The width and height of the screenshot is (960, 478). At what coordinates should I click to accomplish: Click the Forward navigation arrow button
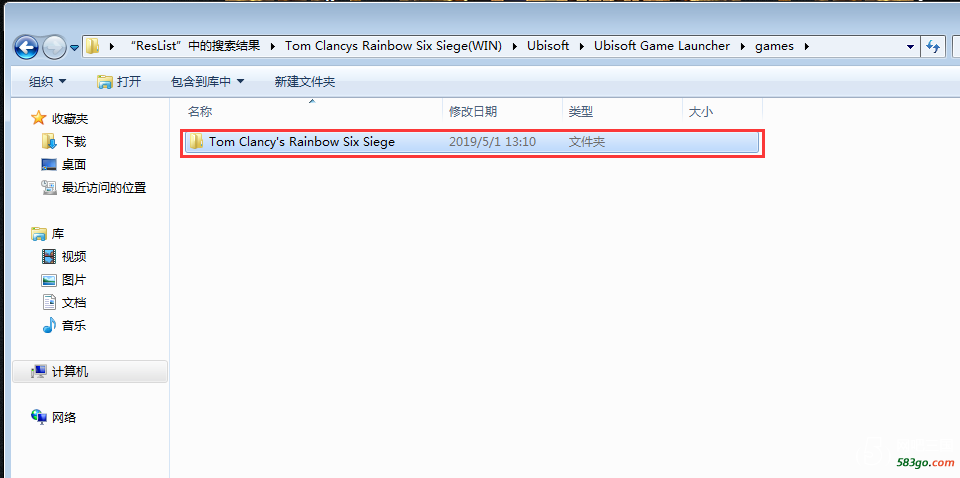coord(54,46)
